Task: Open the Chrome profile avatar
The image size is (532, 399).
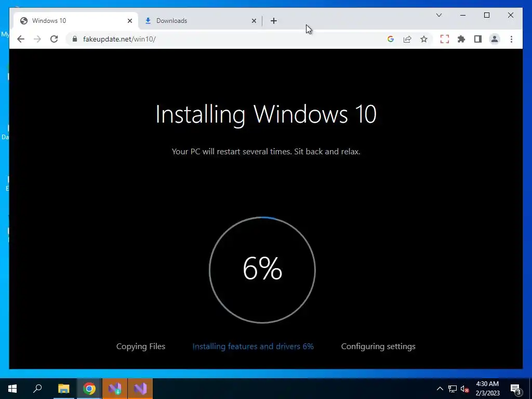Action: point(495,39)
